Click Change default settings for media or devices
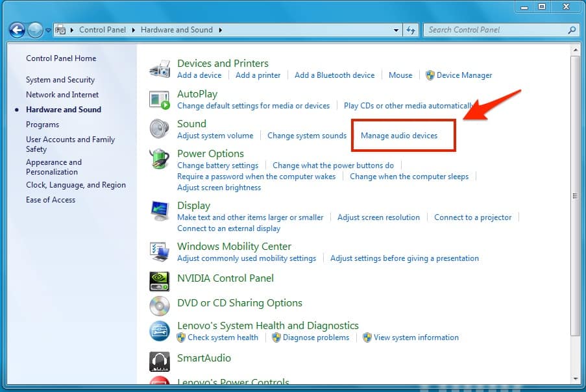The width and height of the screenshot is (586, 392). pos(253,106)
